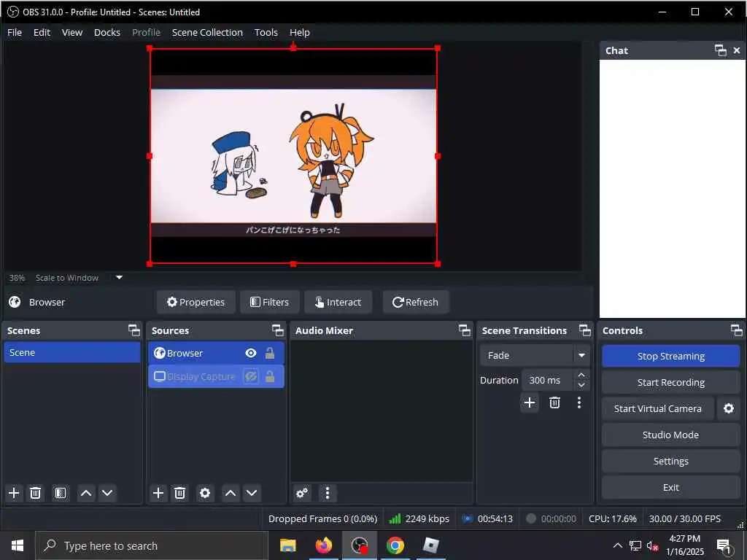Lock the Browser source
This screenshot has height=560, width=747.
tap(270, 353)
